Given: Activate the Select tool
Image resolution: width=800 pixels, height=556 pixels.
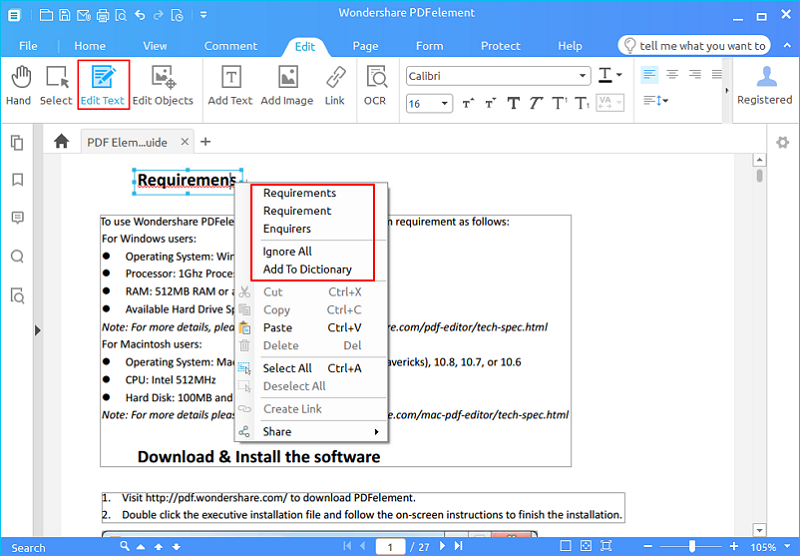Looking at the screenshot, I should 56,86.
